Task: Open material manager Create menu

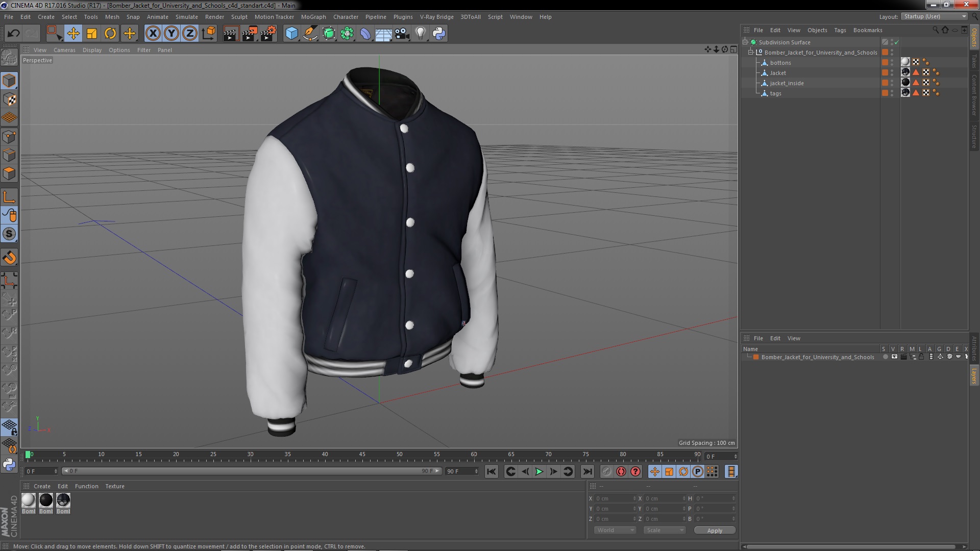Action: pos(42,486)
